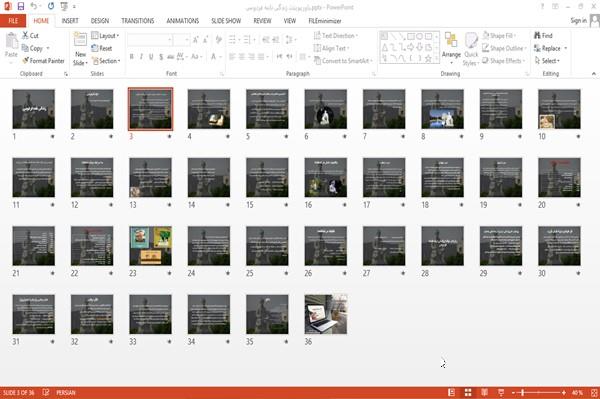Click the Redo icon in quick access toolbar
Image resolution: width=600 pixels, height=399 pixels.
pos(51,6)
